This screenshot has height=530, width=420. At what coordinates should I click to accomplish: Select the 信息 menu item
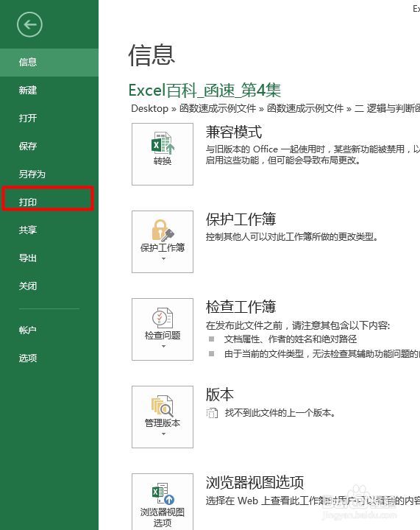tap(49, 62)
